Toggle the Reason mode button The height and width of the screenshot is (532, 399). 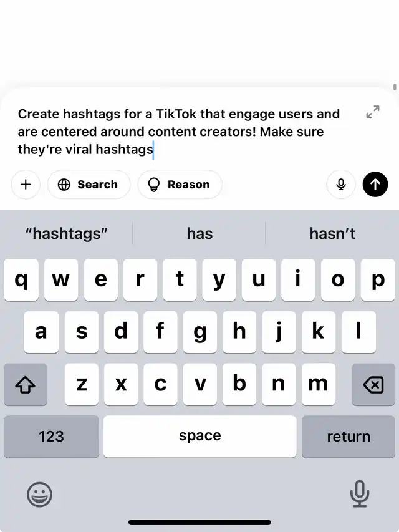pos(180,185)
